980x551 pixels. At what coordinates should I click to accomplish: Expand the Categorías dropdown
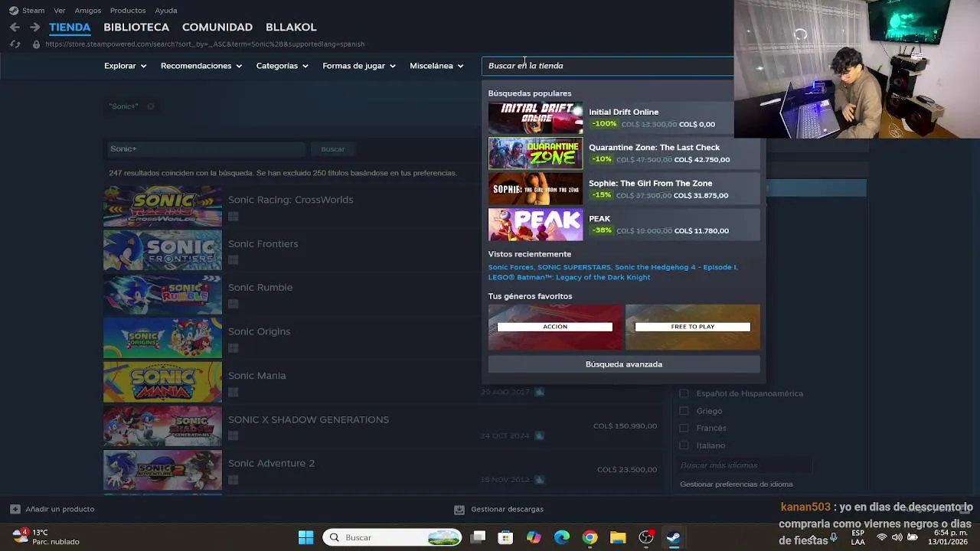coord(282,66)
